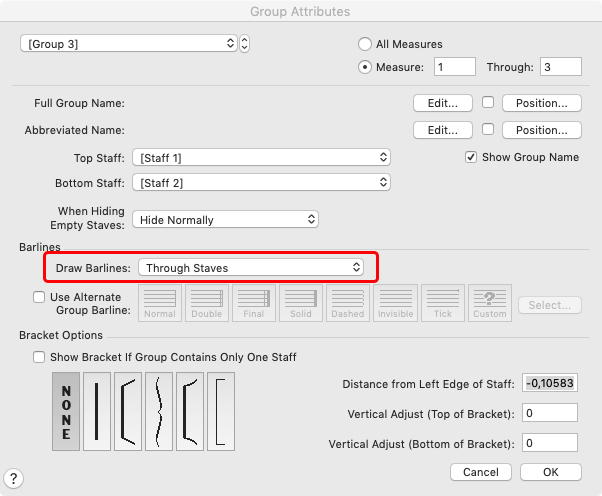Expand the Top Staff dropdown
602x496 pixels.
click(x=261, y=157)
